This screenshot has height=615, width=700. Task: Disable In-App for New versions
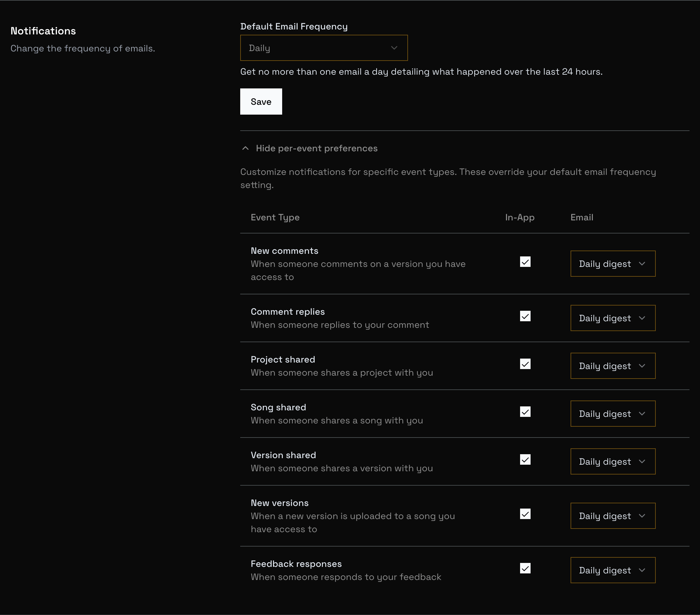pos(525,514)
